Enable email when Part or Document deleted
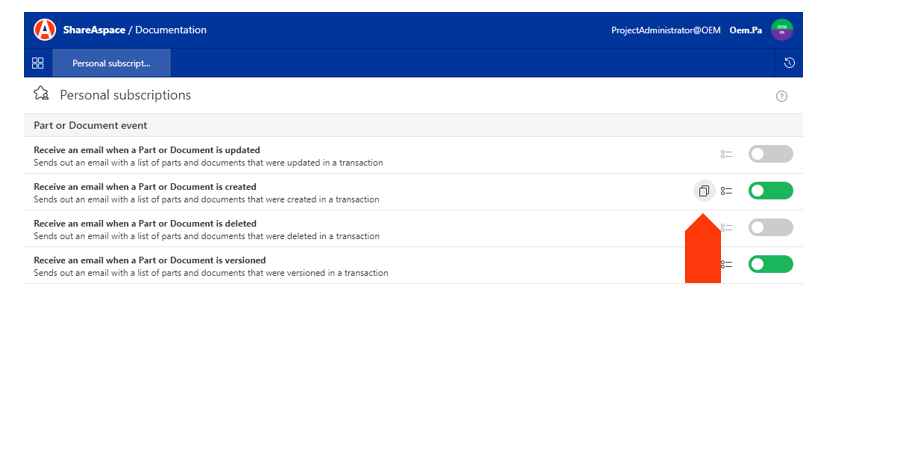 click(770, 227)
